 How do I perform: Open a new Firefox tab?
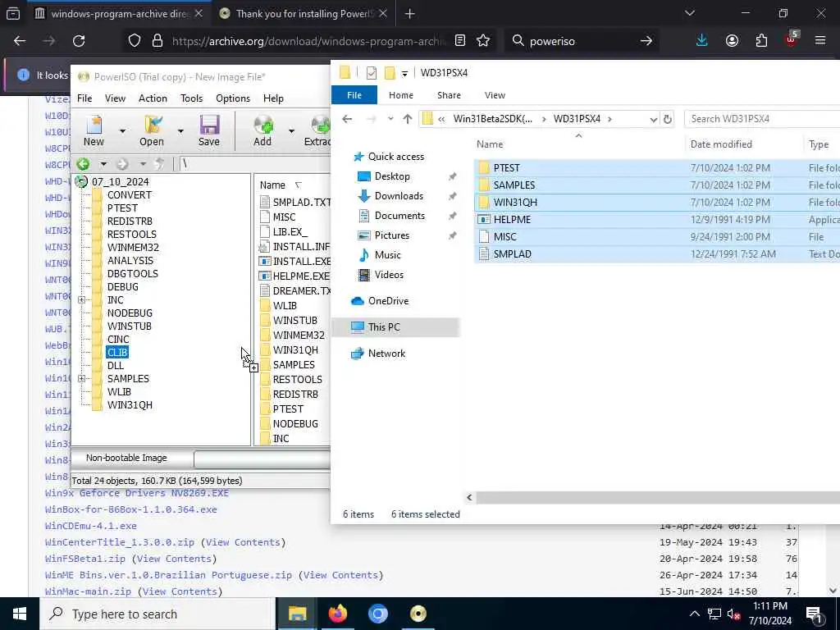point(410,14)
